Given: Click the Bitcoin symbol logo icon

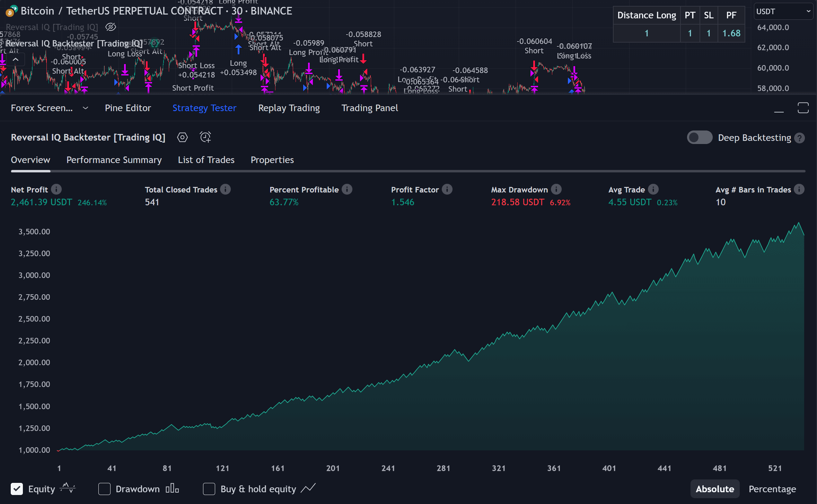Looking at the screenshot, I should 11,11.
